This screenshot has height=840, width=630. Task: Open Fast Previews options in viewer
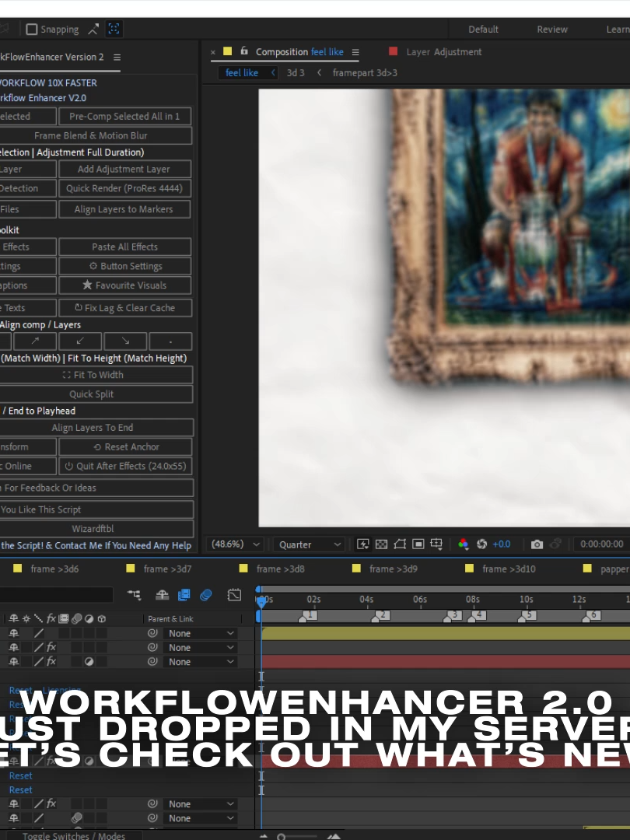pos(362,544)
